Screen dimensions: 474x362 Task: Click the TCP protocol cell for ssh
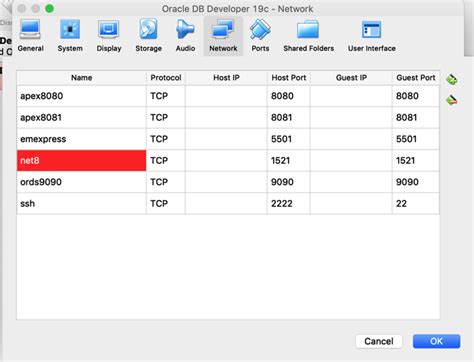point(166,203)
